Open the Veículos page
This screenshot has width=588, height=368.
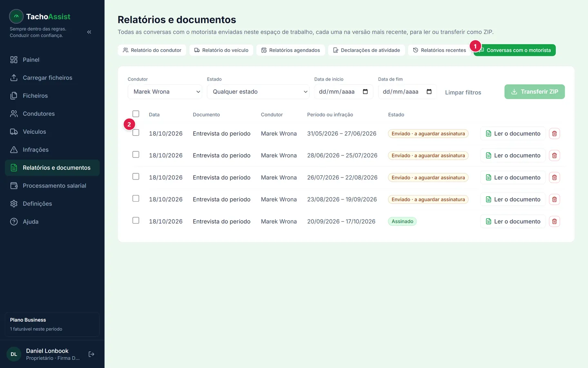point(52,132)
